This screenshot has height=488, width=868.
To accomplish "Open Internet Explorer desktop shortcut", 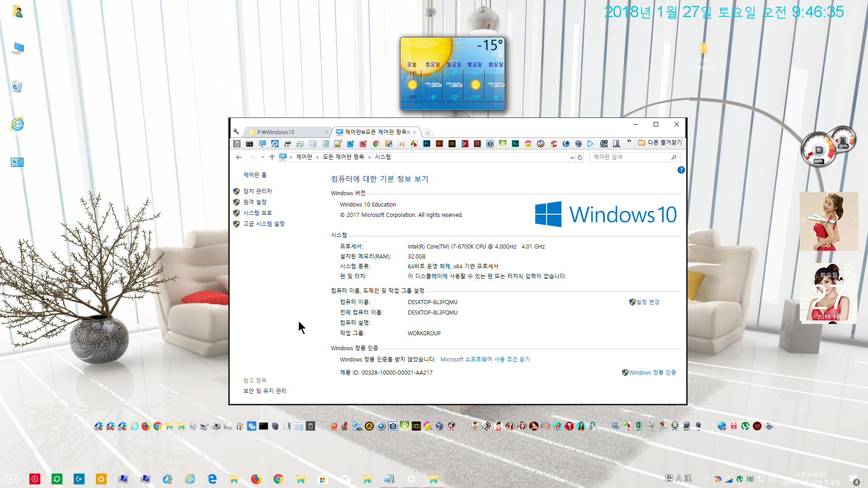I will 17,124.
